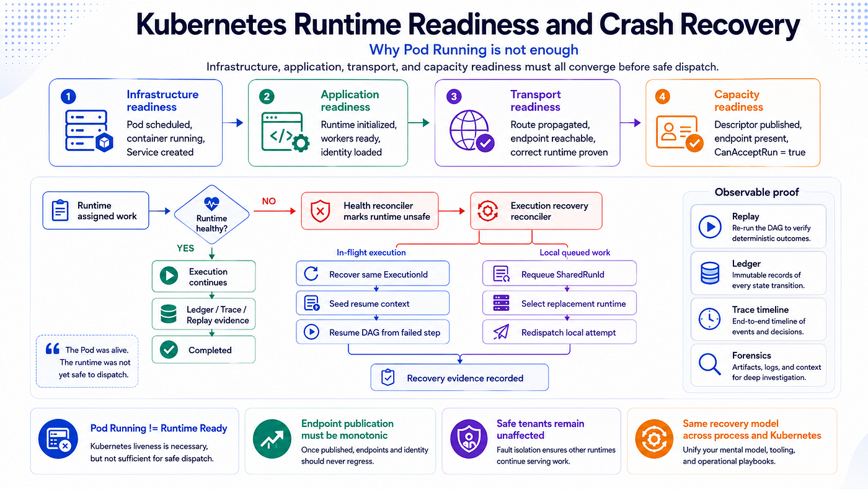
Task: Click the Application readiness heading
Action: [x=350, y=101]
